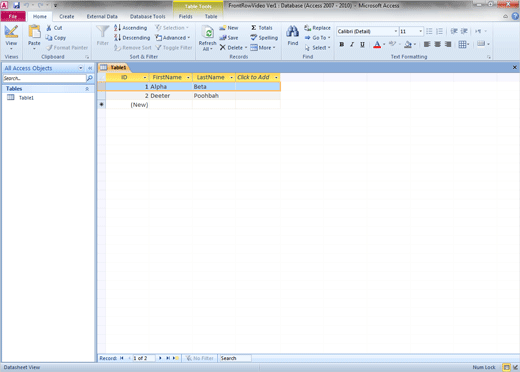Switch to Datasheet View status bar icon
This screenshot has height=372, width=520.
[x=506, y=367]
